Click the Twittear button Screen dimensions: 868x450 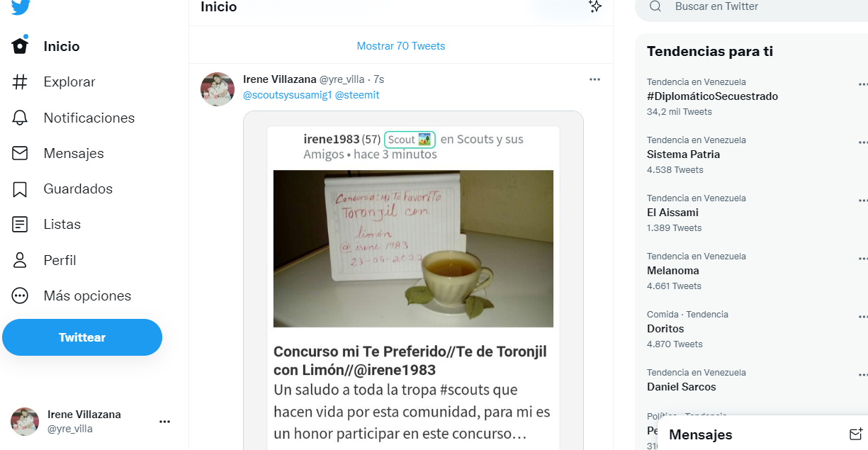(x=82, y=337)
